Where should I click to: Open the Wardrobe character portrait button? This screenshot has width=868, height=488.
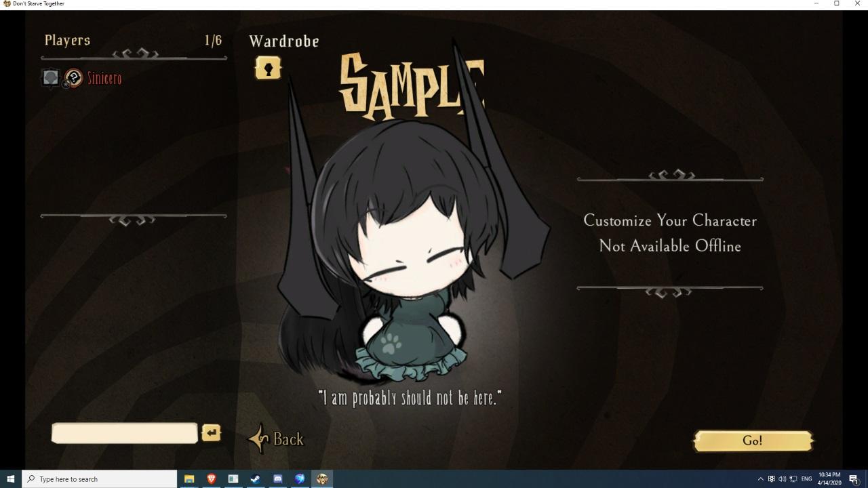tap(268, 68)
